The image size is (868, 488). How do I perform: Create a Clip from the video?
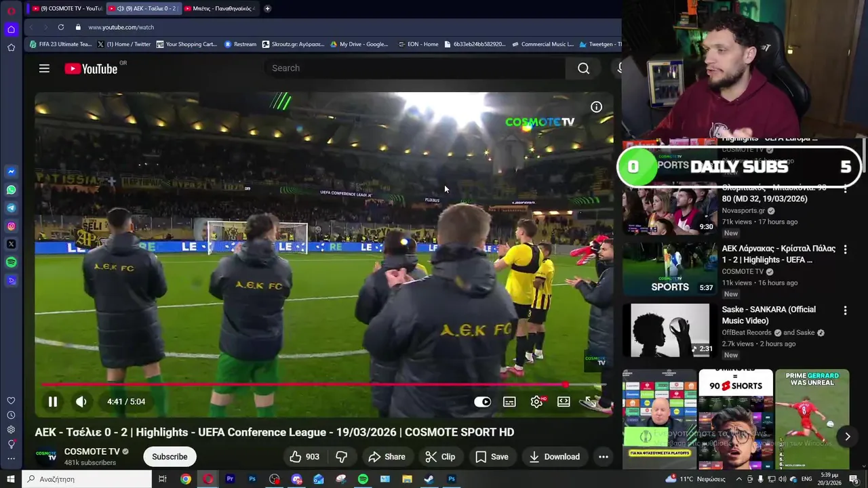(x=440, y=457)
